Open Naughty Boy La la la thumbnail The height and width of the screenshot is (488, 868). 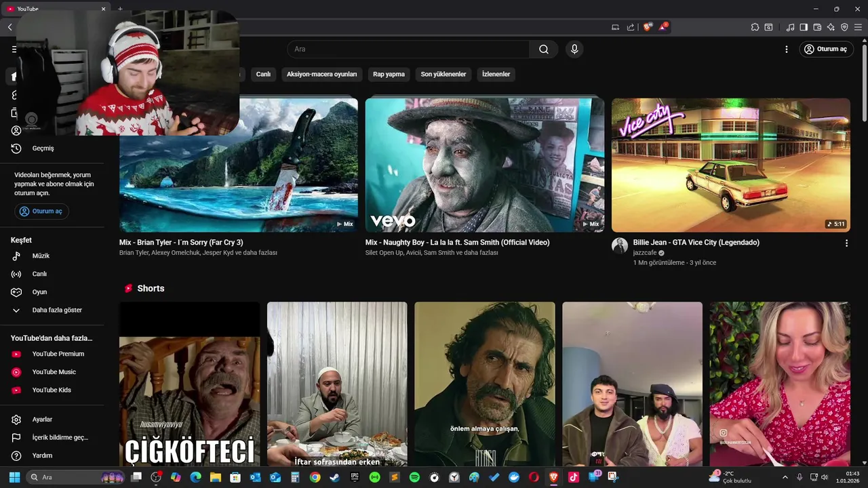pyautogui.click(x=485, y=165)
